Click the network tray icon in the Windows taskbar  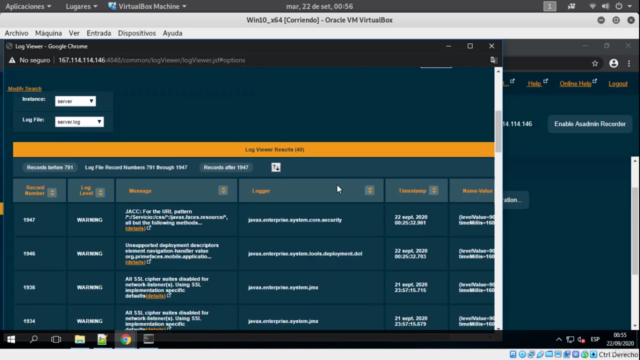(570, 340)
